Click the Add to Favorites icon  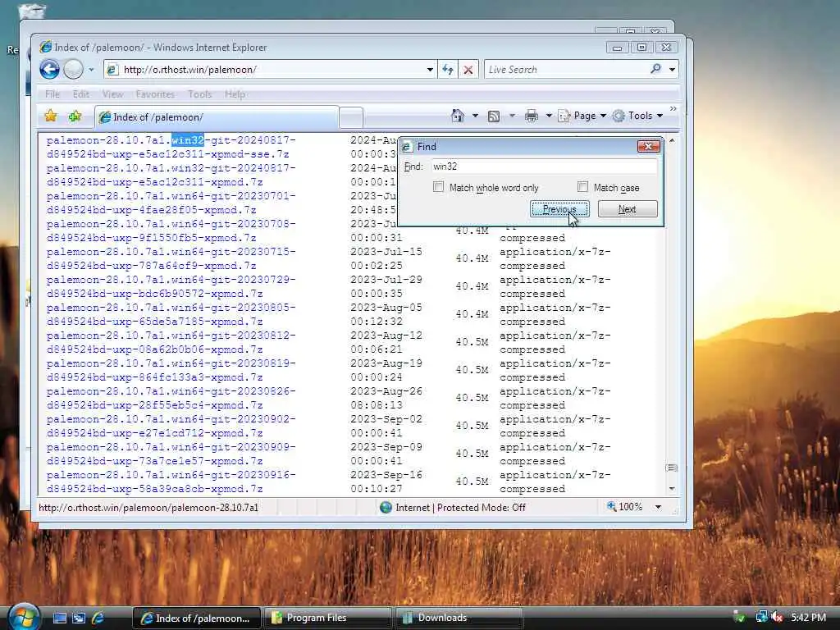pyautogui.click(x=75, y=116)
